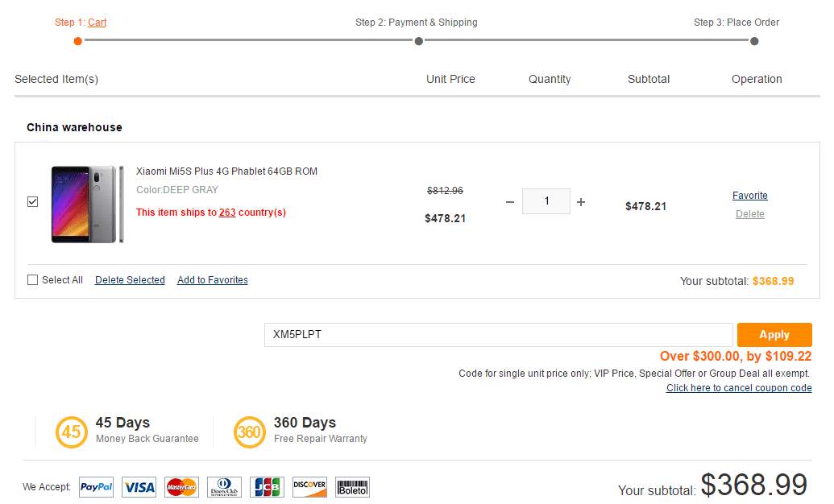Decrease quantity with the minus button
This screenshot has height=504, width=834.
tap(509, 202)
